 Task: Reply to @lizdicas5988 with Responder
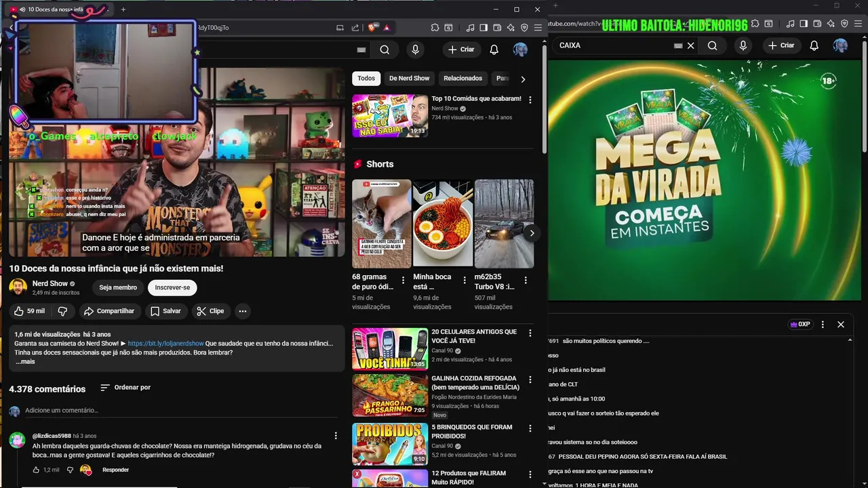tap(115, 470)
